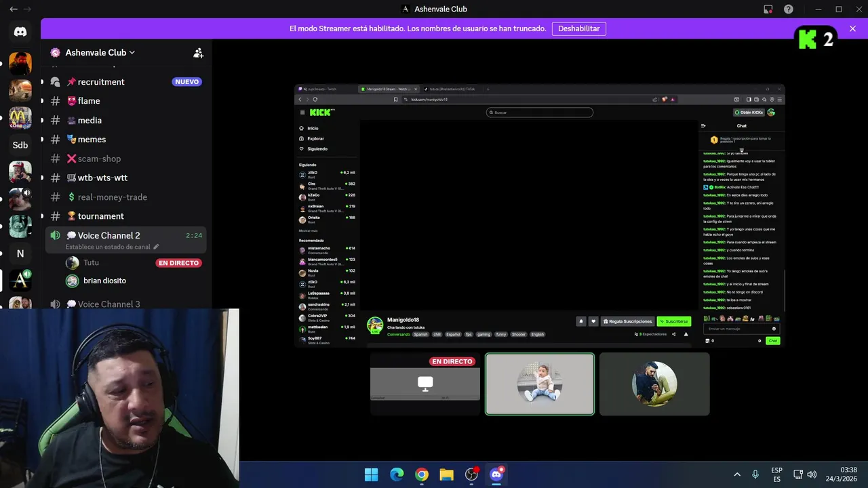Click the green Chat send button
The height and width of the screenshot is (488, 868).
click(x=772, y=341)
